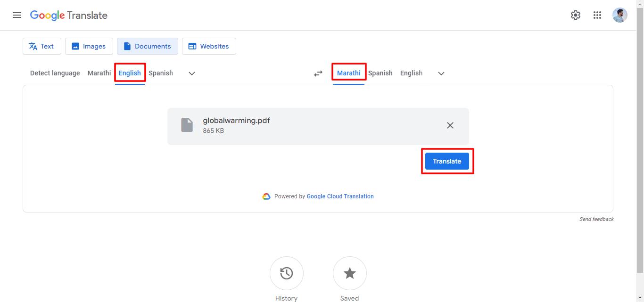Open the Google Cloud Translation link
Viewport: 644px width, 302px height.
[340, 196]
